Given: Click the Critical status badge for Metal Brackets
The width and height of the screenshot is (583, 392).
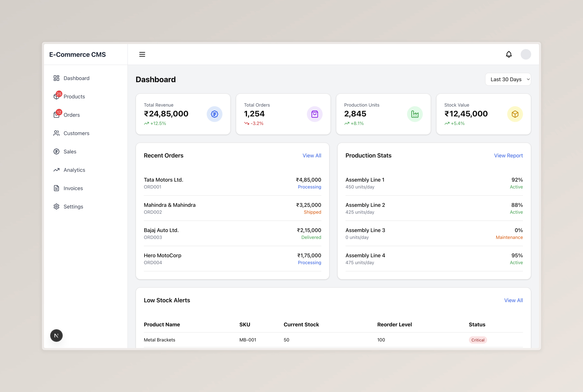Looking at the screenshot, I should (x=478, y=340).
